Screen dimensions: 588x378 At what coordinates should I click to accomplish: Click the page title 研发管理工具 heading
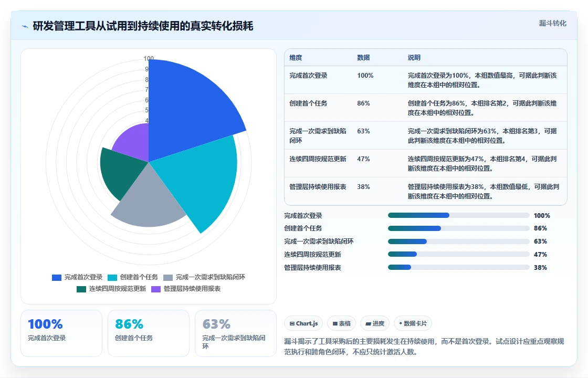[x=143, y=26]
